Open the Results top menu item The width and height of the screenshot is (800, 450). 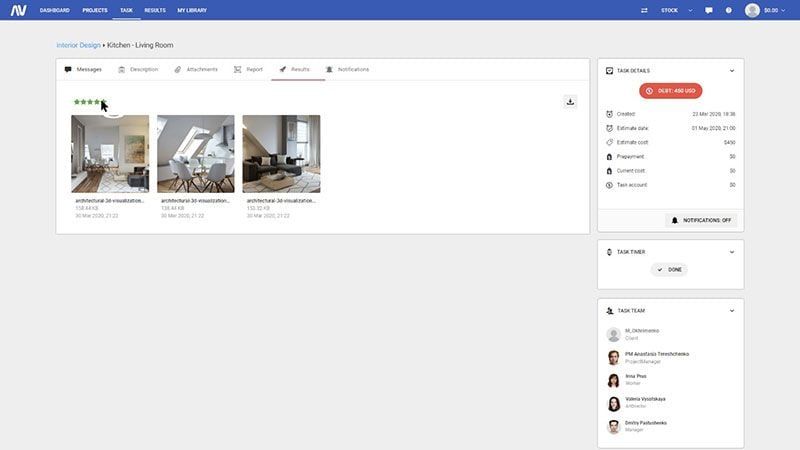coord(155,10)
